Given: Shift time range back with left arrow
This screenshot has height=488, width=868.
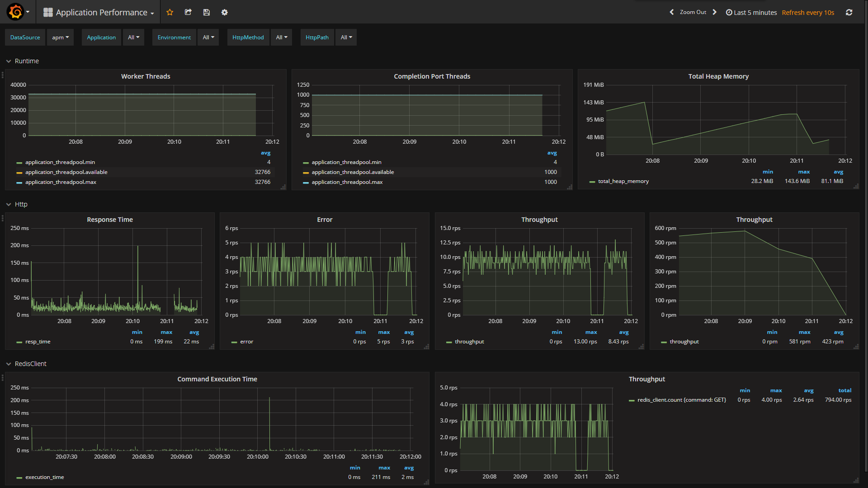Looking at the screenshot, I should 671,12.
